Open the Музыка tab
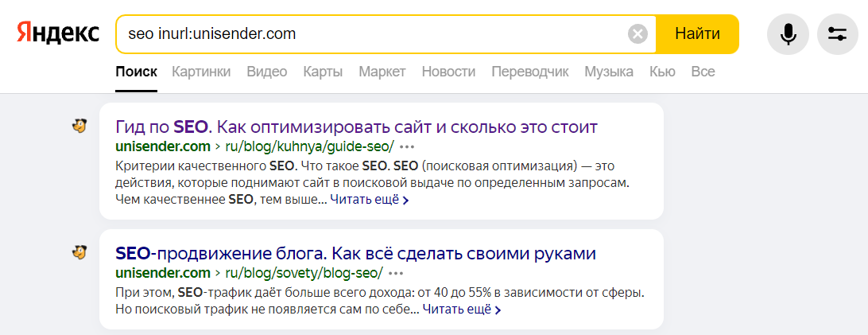This screenshot has height=335, width=868. 609,72
